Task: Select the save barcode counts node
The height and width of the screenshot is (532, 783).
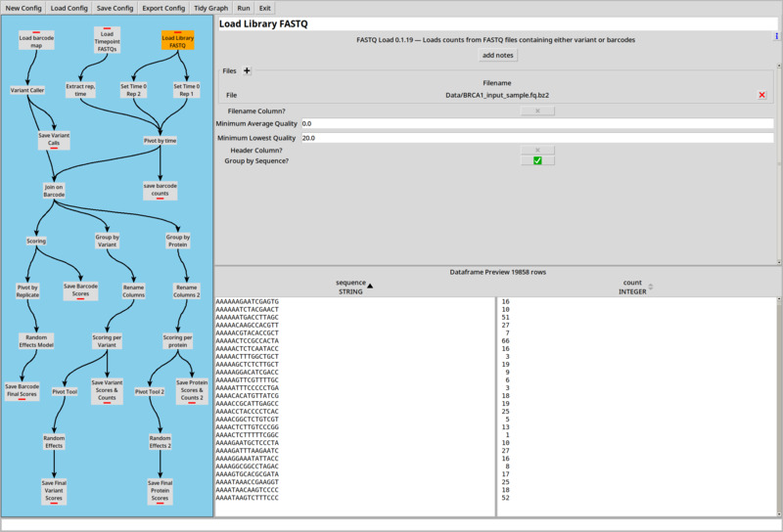Action: click(160, 190)
